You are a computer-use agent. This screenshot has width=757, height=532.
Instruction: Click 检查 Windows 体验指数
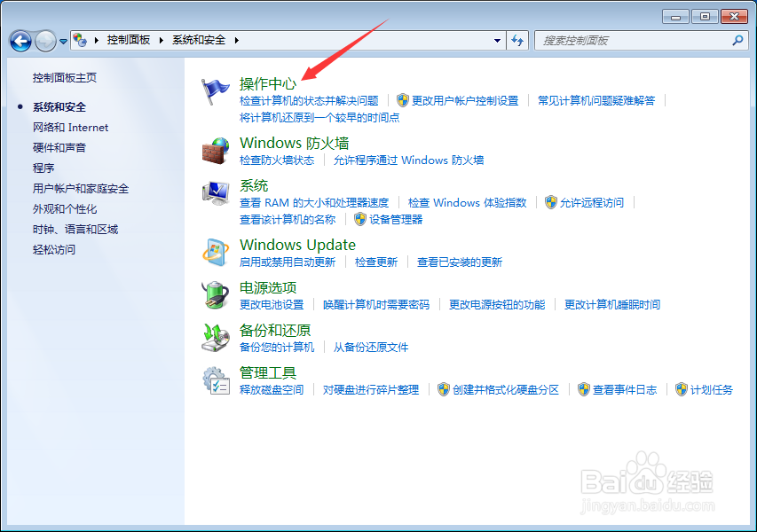pos(468,202)
